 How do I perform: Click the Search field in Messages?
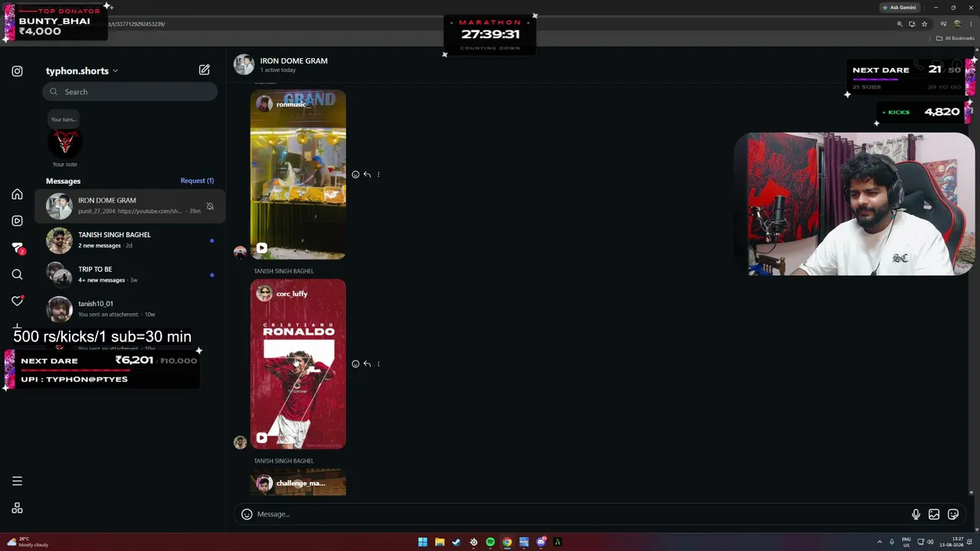[x=130, y=92]
